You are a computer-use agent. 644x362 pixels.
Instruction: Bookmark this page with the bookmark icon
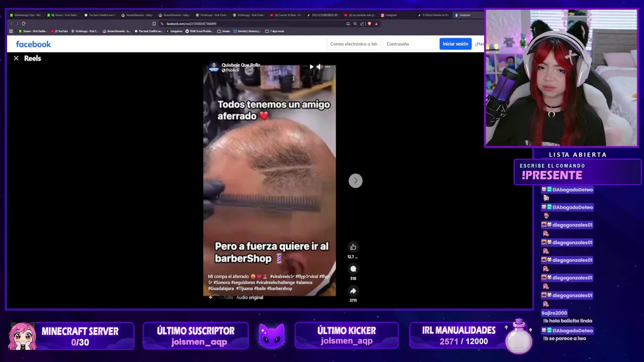pos(154,24)
